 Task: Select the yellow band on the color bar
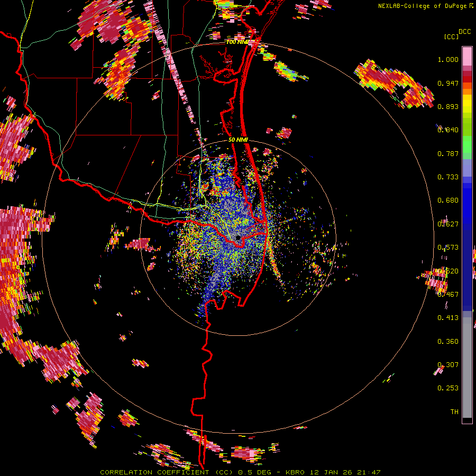(467, 105)
